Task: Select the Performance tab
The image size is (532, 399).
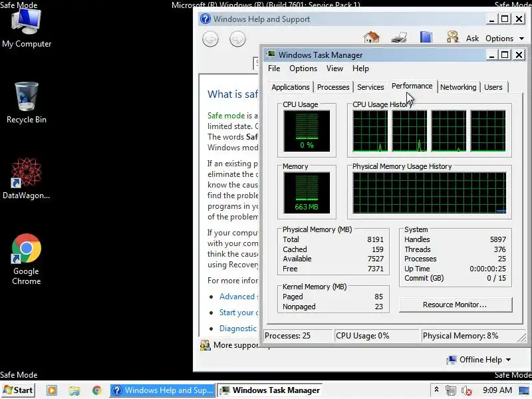Action: point(412,86)
